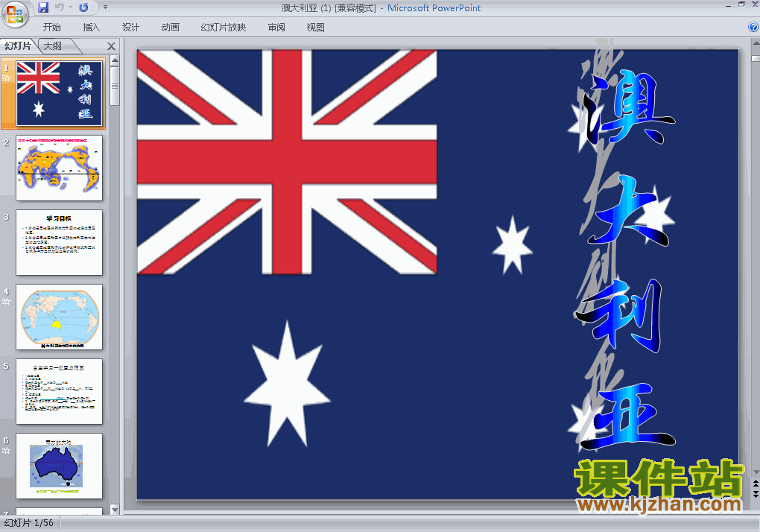Viewport: 760px width, 532px height.
Task: Click slide editor vertical scroll up arrow
Action: pos(756,43)
